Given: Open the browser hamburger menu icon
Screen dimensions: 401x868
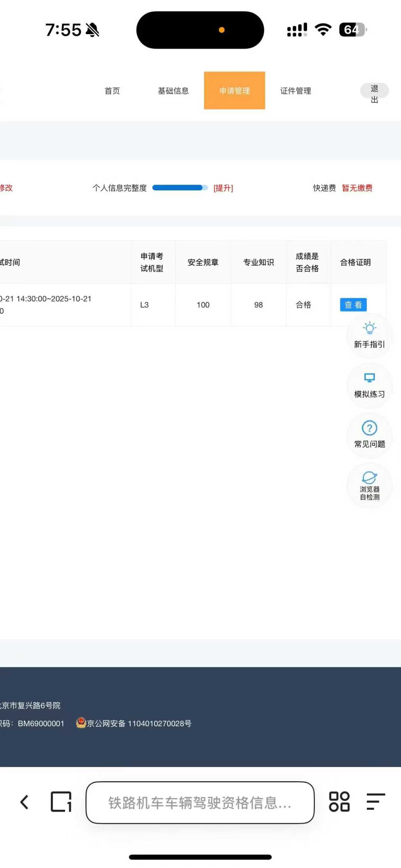Looking at the screenshot, I should pos(375,802).
